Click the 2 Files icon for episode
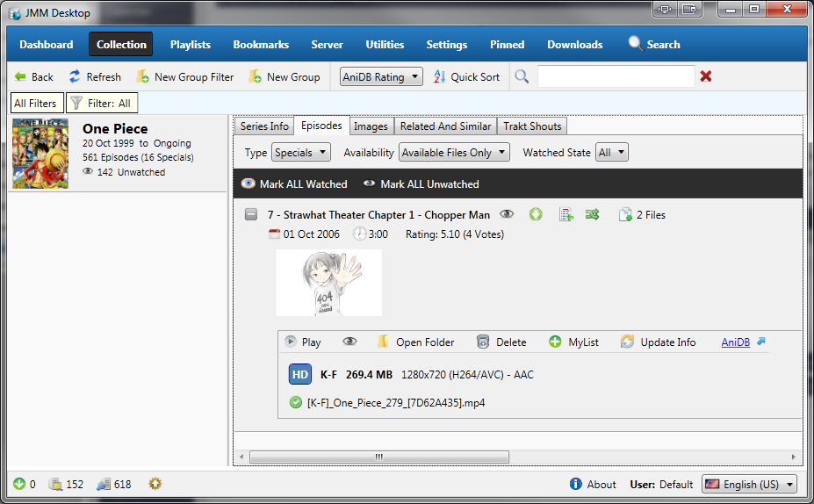814x504 pixels. click(x=626, y=214)
